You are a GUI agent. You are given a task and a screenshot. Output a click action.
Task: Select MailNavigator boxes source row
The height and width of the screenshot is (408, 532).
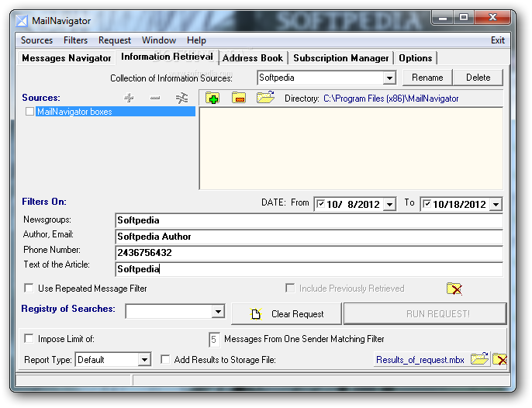116,112
